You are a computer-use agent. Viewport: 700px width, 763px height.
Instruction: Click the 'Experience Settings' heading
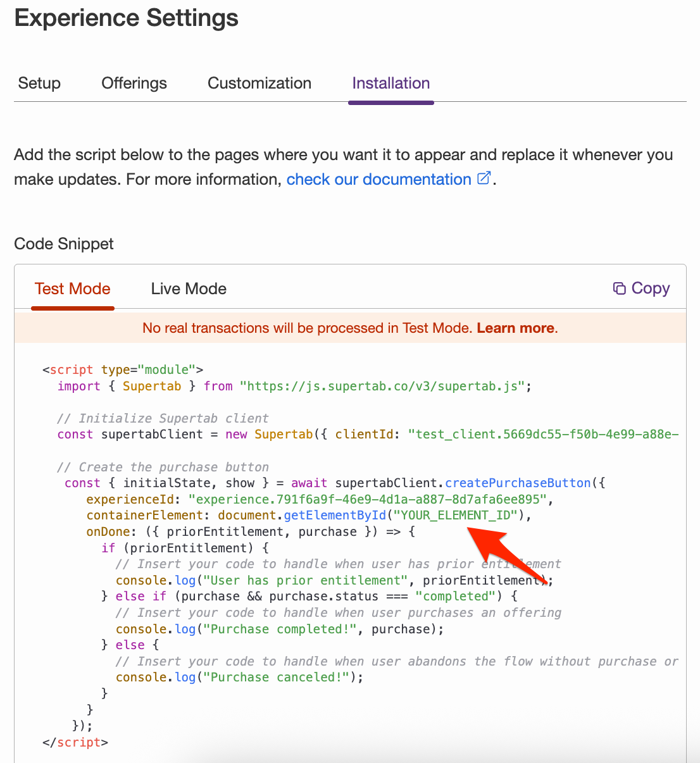tap(127, 18)
